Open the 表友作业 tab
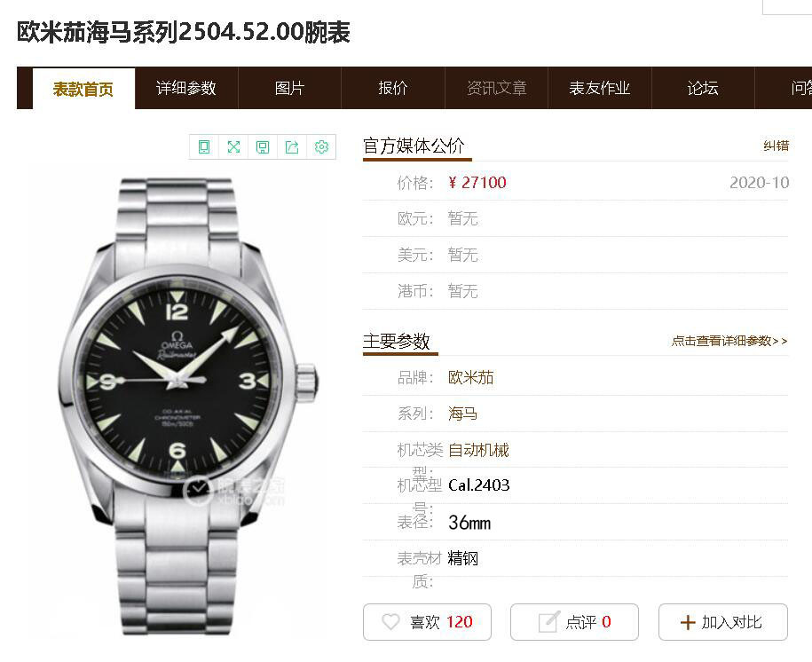 click(x=600, y=88)
